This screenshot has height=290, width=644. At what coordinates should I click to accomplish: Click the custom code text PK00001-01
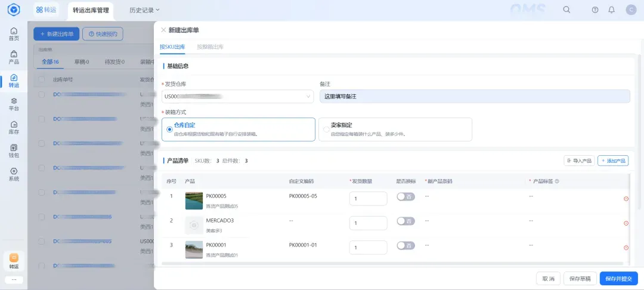point(303,245)
